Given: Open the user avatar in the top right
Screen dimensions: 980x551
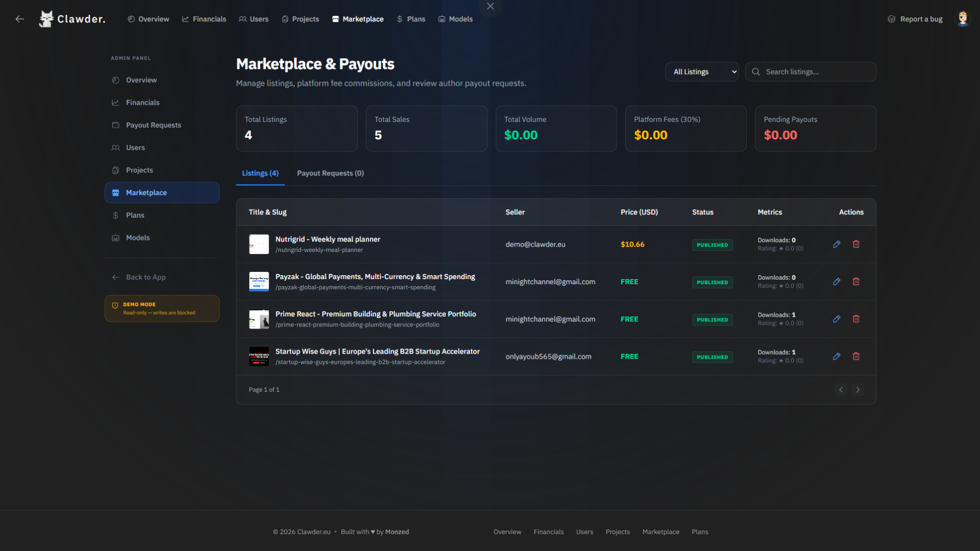Looking at the screenshot, I should (963, 19).
